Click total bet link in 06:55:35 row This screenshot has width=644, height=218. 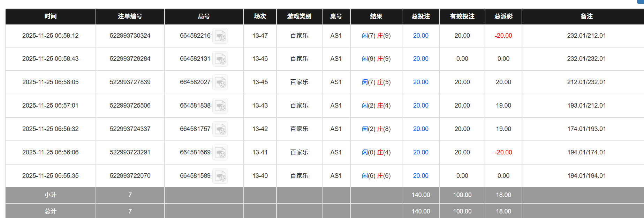click(x=421, y=176)
